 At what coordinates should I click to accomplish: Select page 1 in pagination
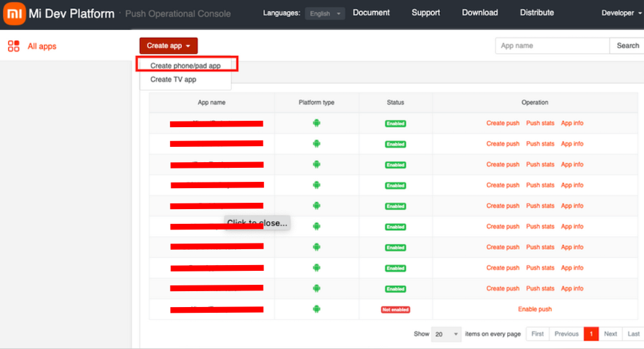pyautogui.click(x=591, y=334)
